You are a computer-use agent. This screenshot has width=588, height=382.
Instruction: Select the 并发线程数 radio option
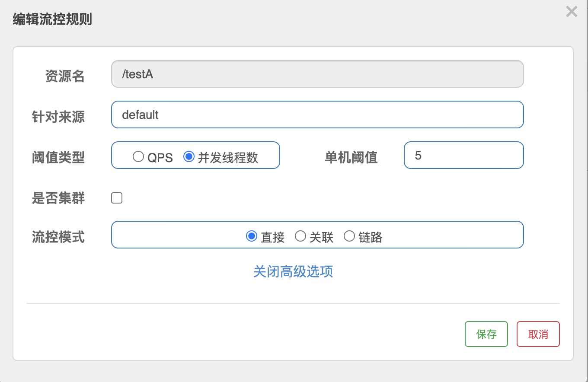point(189,156)
